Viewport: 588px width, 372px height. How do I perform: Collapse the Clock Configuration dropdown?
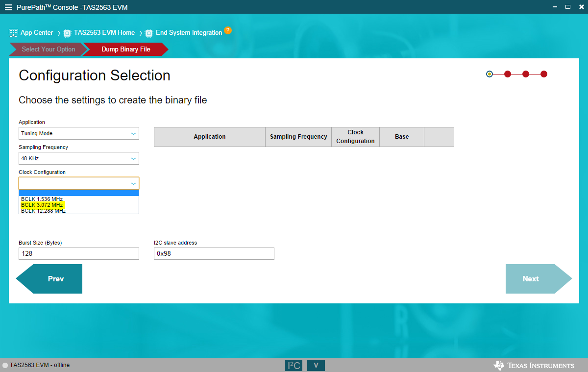(x=79, y=183)
